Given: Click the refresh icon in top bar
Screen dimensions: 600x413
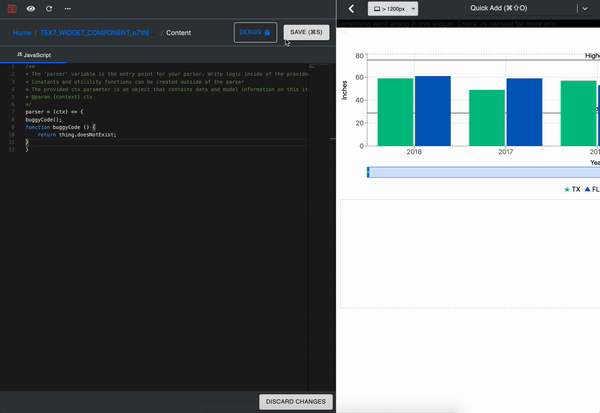Looking at the screenshot, I should coord(48,8).
